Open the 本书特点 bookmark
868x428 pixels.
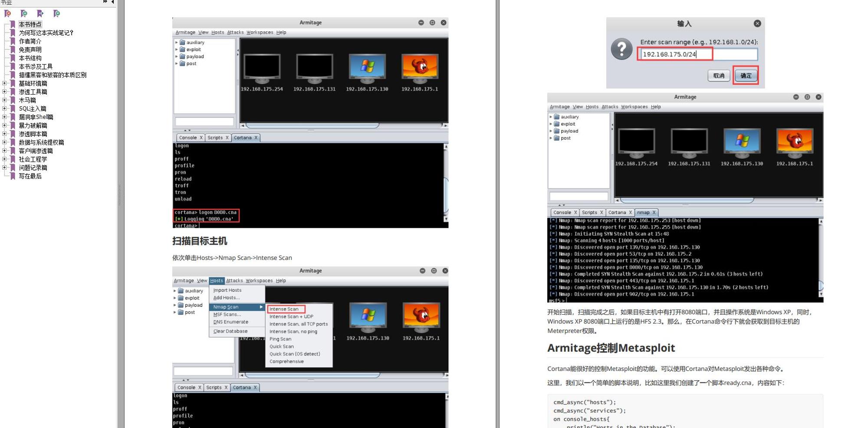pos(30,24)
